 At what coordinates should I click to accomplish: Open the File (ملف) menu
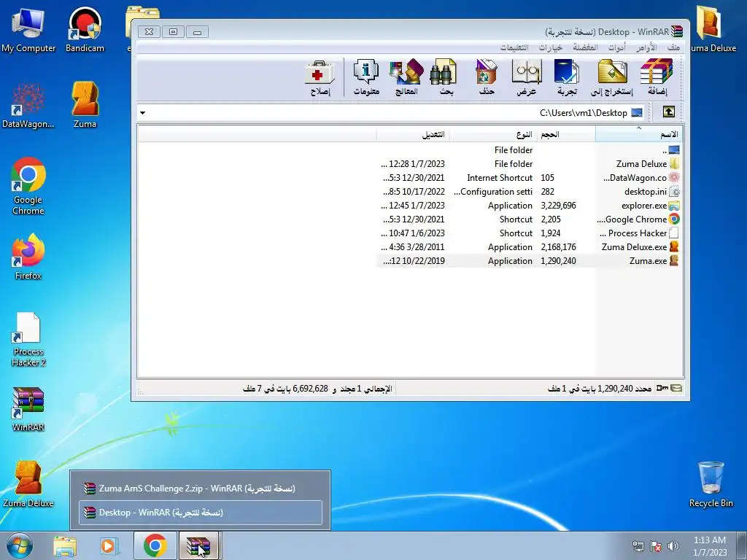pyautogui.click(x=673, y=47)
